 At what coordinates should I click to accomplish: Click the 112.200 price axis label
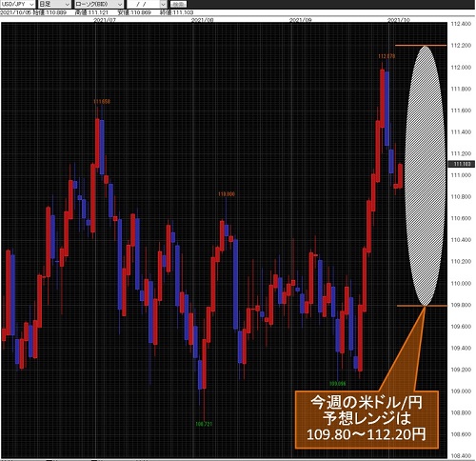[461, 46]
